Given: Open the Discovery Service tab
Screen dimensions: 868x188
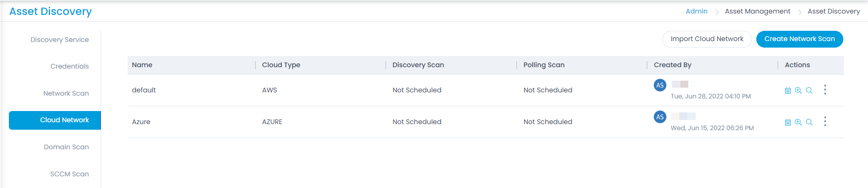Looking at the screenshot, I should 60,40.
